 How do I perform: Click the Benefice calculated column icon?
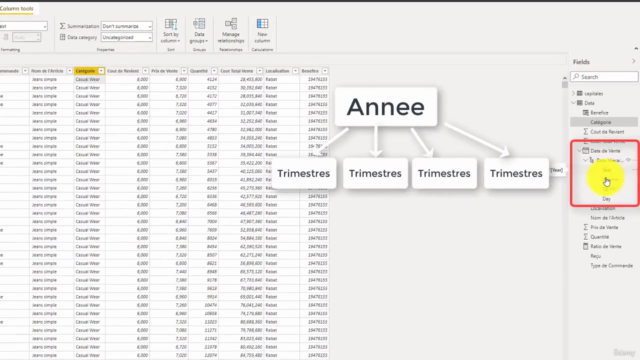586,113
